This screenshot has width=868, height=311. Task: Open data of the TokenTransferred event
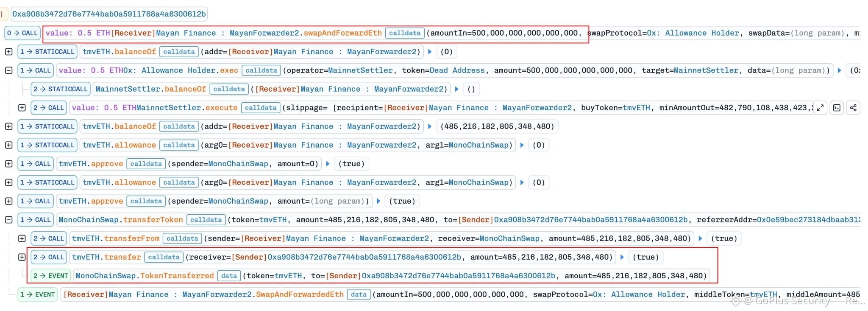pyautogui.click(x=229, y=276)
